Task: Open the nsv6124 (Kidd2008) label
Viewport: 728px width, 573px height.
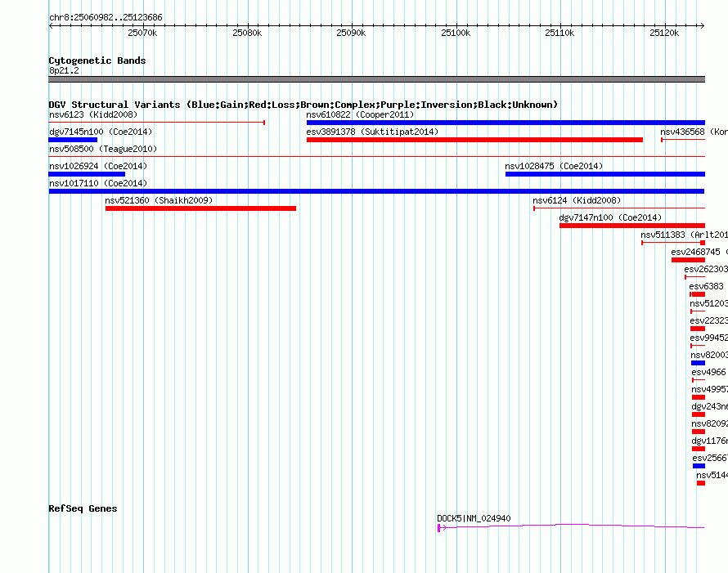Action: [577, 200]
